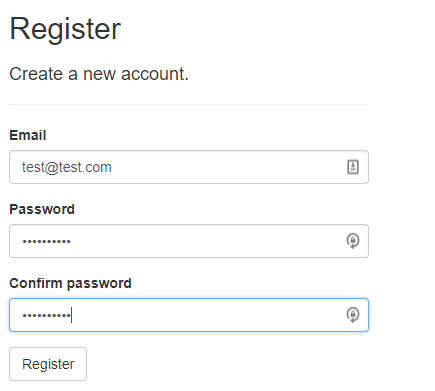The width and height of the screenshot is (435, 391).
Task: Click the horizontal divider below the subtitle
Action: (189, 104)
